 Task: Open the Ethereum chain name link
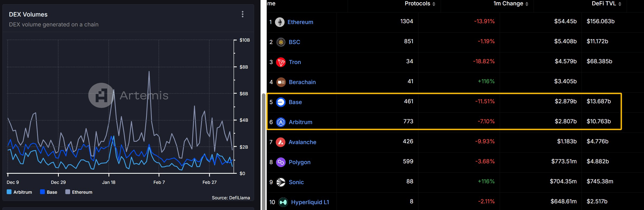point(300,22)
